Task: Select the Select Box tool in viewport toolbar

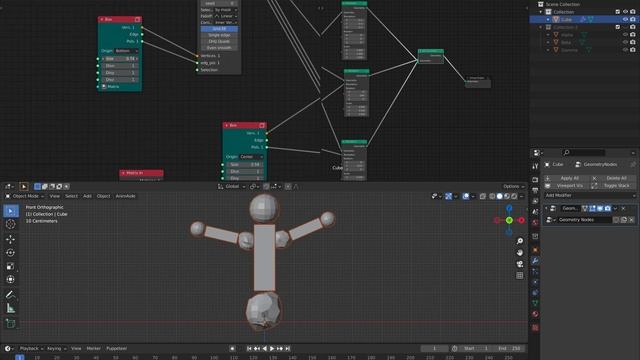Action: click(x=11, y=211)
